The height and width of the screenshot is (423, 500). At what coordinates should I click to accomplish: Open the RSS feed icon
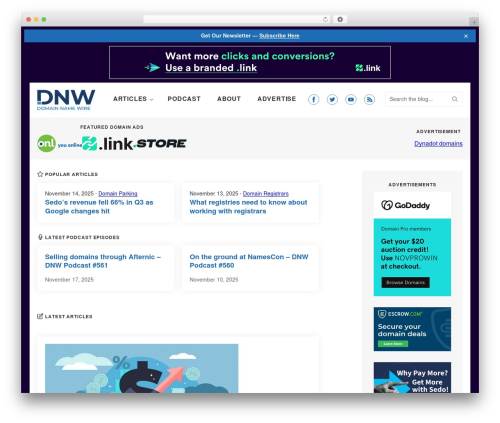369,99
